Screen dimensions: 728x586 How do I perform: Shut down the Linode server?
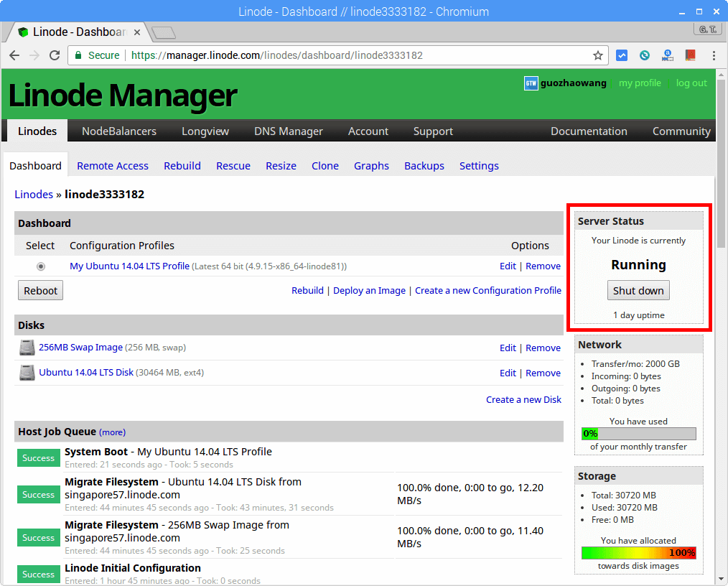click(x=638, y=290)
